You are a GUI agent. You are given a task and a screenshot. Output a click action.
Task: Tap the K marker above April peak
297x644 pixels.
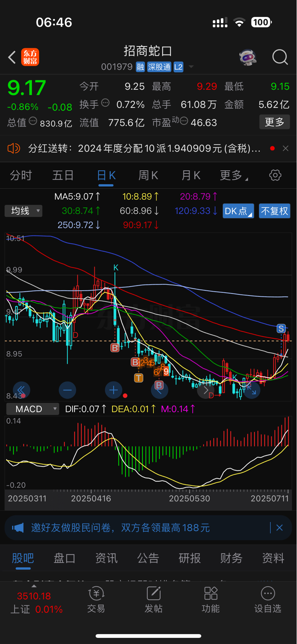click(116, 267)
